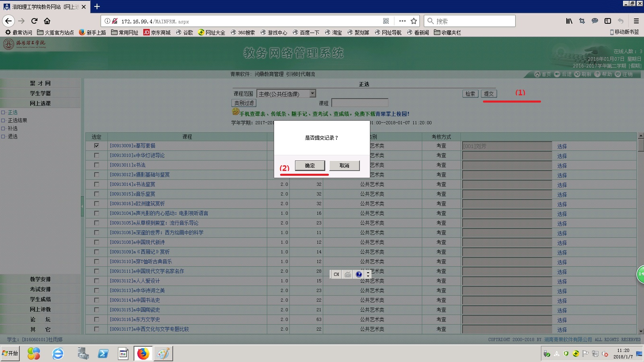Open the 课程范围 dropdown list
This screenshot has height=362, width=644.
tap(312, 94)
